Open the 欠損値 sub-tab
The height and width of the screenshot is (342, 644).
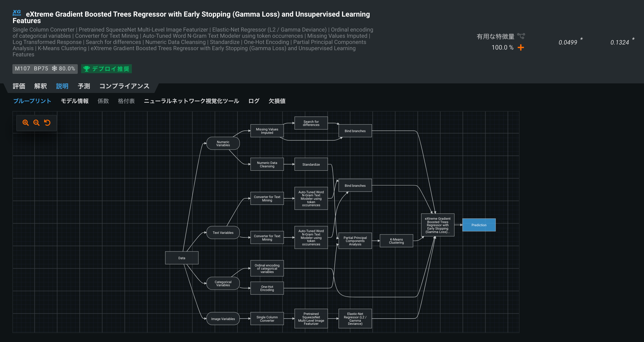tap(277, 101)
